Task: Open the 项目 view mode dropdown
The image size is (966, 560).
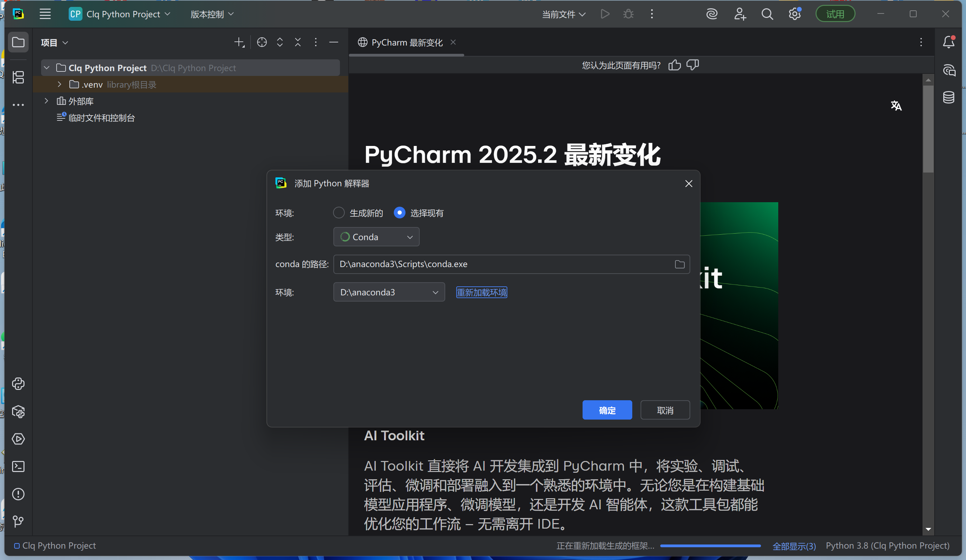Action: tap(55, 42)
